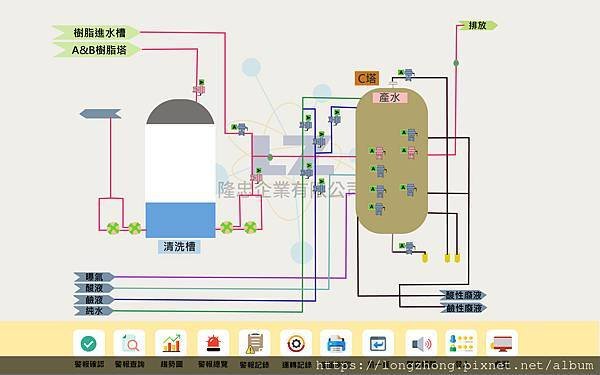Click the 產水 status label on C塔
Image resolution: width=600 pixels, height=375 pixels.
pos(390,98)
